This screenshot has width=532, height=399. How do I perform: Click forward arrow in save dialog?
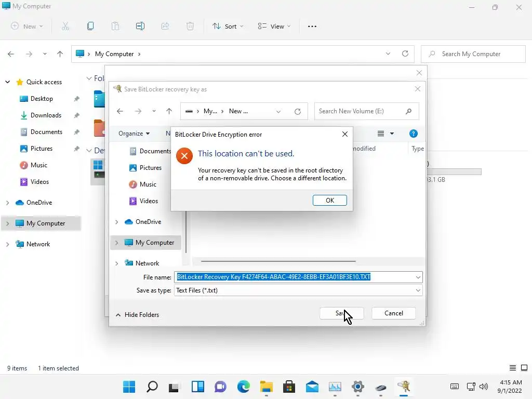point(138,111)
